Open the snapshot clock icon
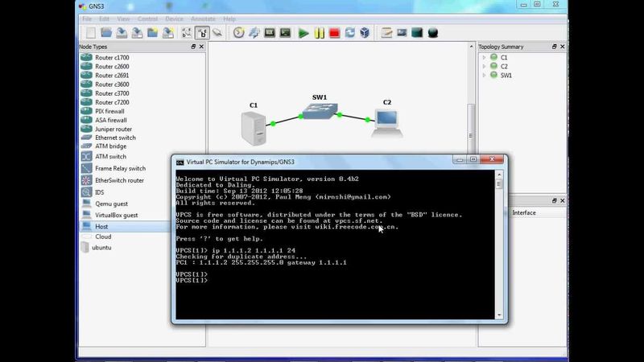This screenshot has width=644, height=362. pyautogui.click(x=238, y=33)
